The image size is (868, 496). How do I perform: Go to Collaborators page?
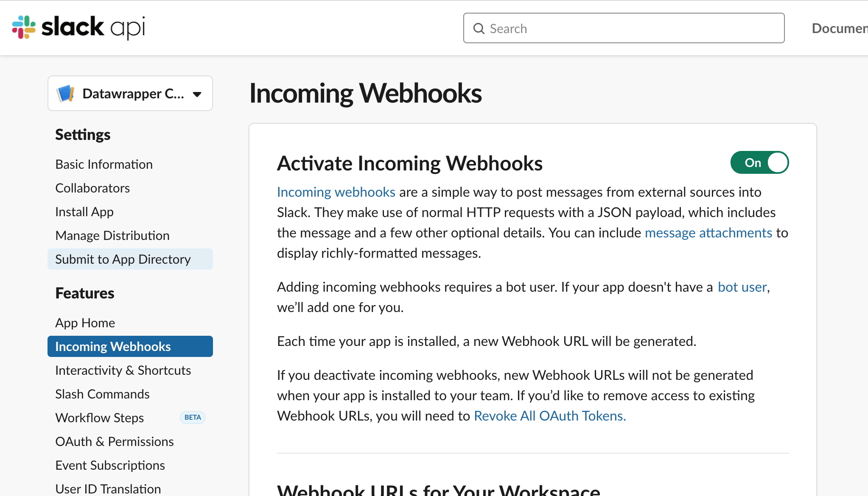coord(92,188)
